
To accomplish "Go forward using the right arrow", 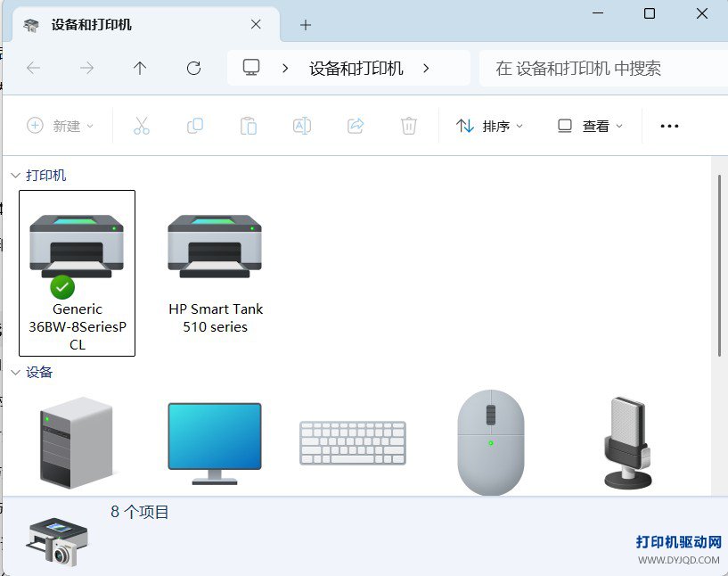I will click(x=86, y=69).
